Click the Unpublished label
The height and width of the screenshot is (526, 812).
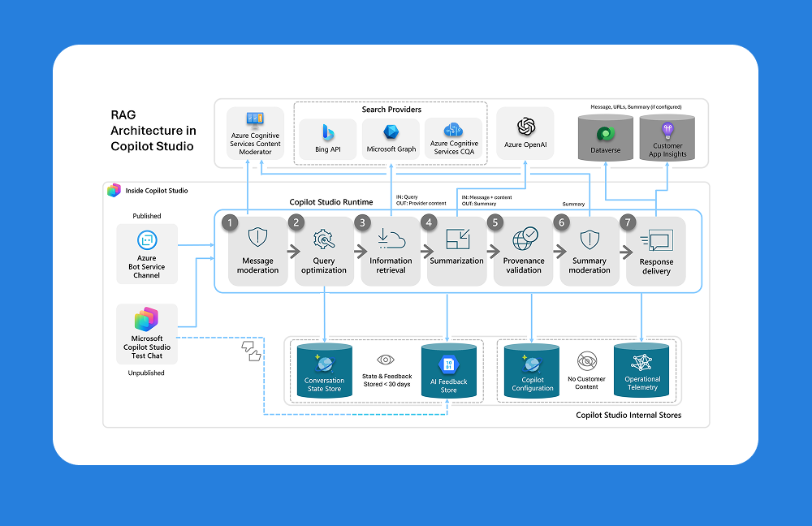click(146, 373)
